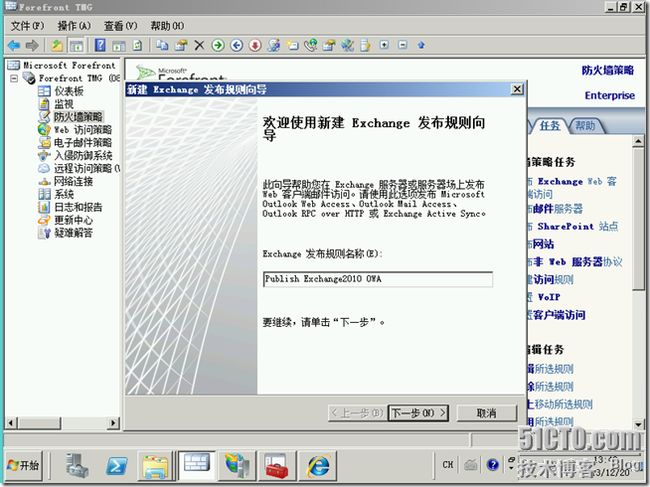Switch to the 帮助 tab in task pane
The image size is (650, 487).
tap(585, 126)
